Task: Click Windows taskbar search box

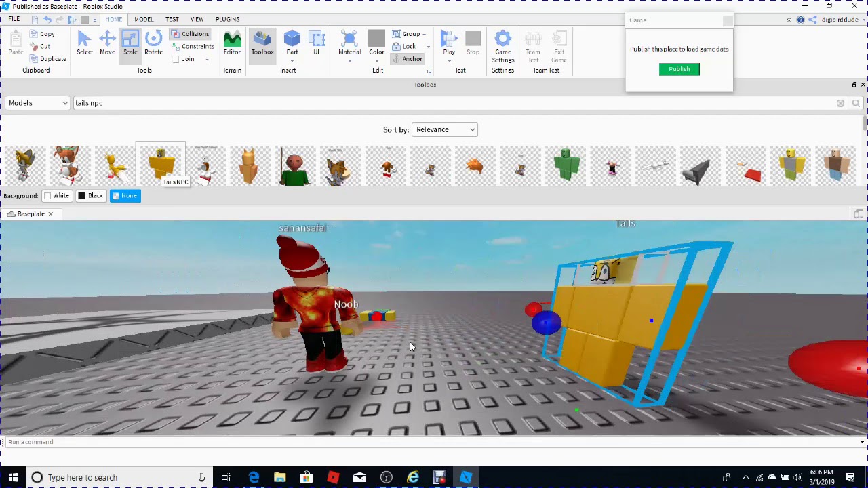Action: click(119, 477)
